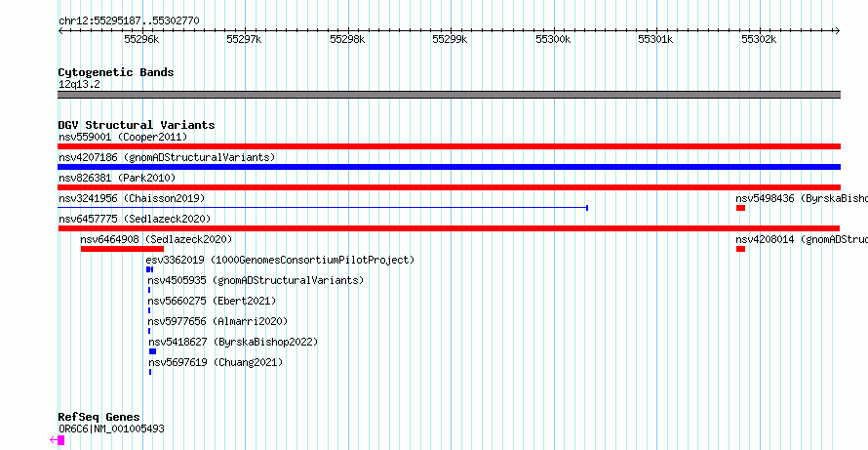Select the magenta OR6C6 gene arrow glyph

(57, 440)
